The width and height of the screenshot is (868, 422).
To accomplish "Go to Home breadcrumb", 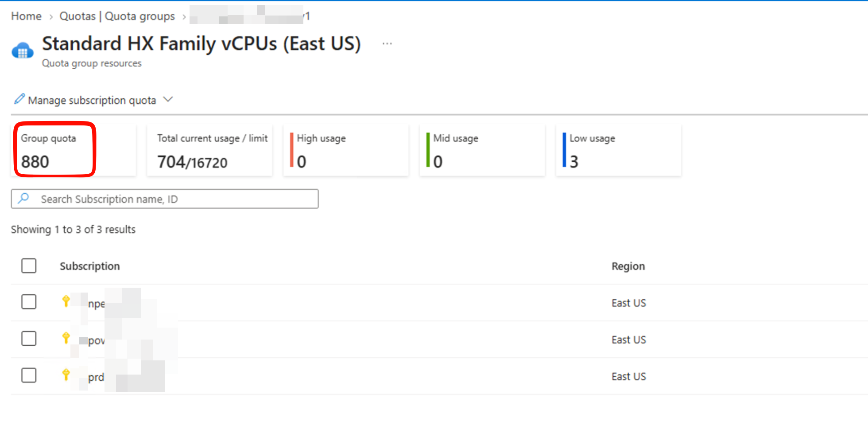I will pos(26,16).
